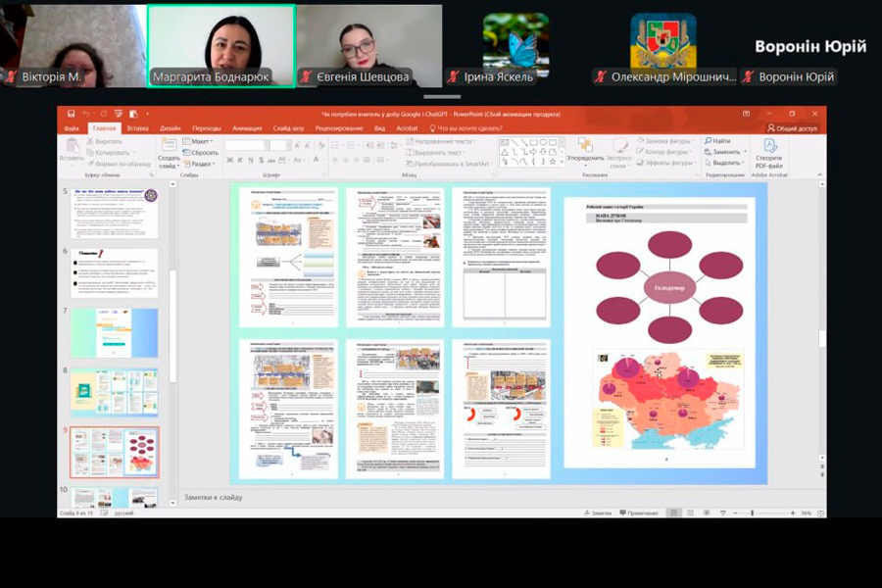This screenshot has width=882, height=588.
Task: Open the font name combo box
Action: [x=246, y=146]
